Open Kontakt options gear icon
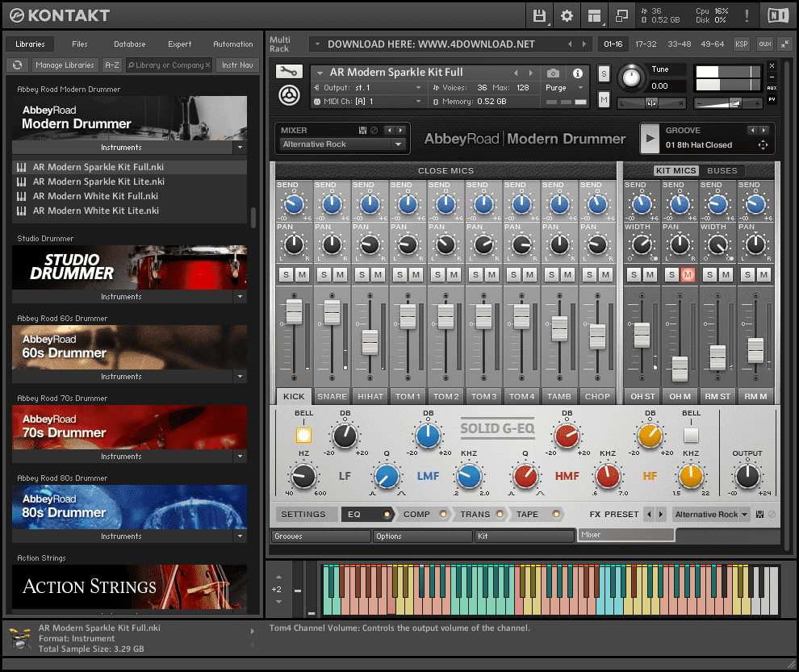This screenshot has width=799, height=672. click(567, 15)
